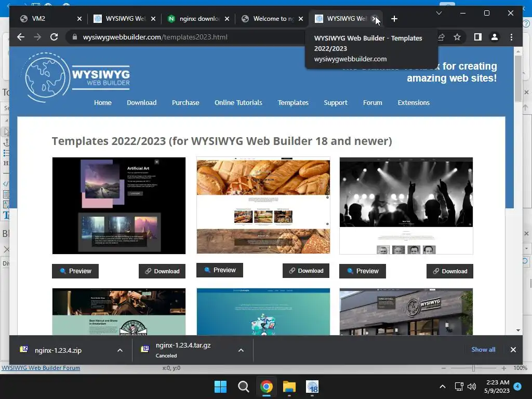Bookmark this page with the star icon
Screen dimensions: 532x399
click(457, 37)
